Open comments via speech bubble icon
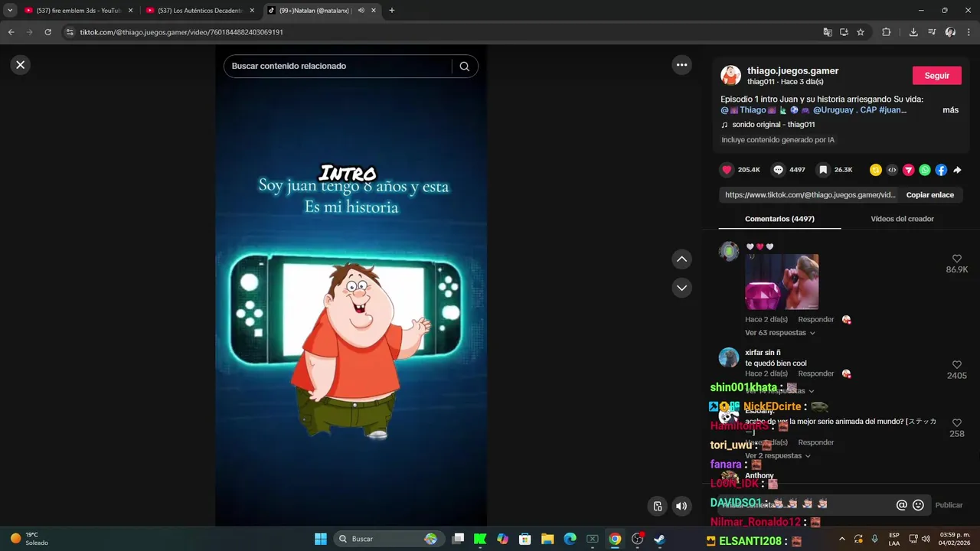980x551 pixels. (778, 170)
